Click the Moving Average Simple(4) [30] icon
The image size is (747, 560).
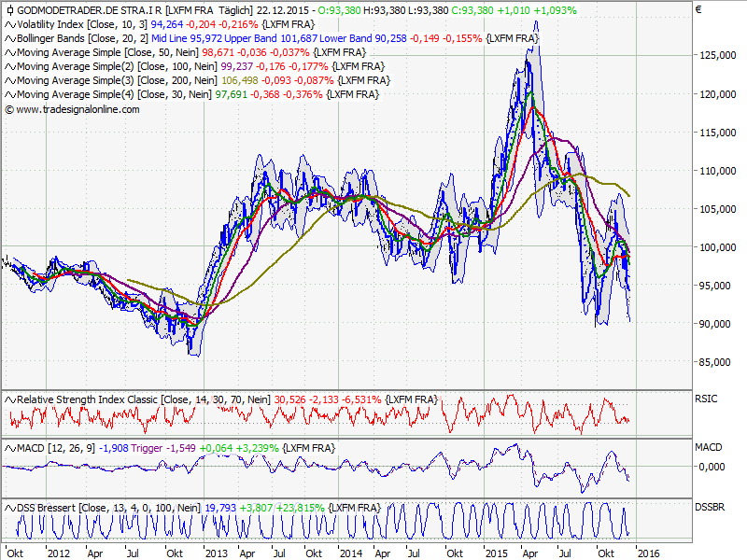[x=9, y=93]
